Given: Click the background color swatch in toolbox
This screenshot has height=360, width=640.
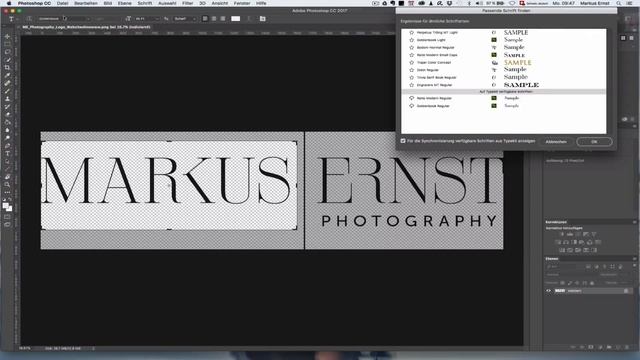Looking at the screenshot, I should [10, 209].
